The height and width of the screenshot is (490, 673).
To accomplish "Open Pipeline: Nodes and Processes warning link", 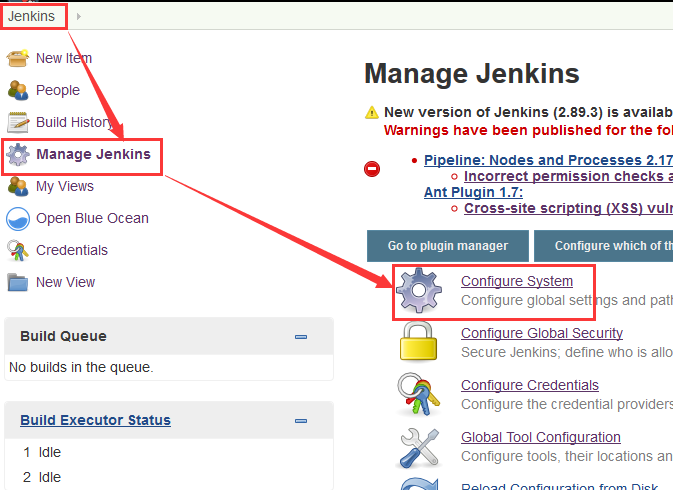I will coord(548,160).
